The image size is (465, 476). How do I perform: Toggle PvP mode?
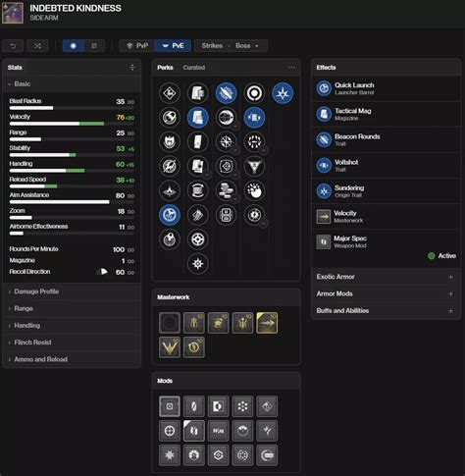coord(137,46)
